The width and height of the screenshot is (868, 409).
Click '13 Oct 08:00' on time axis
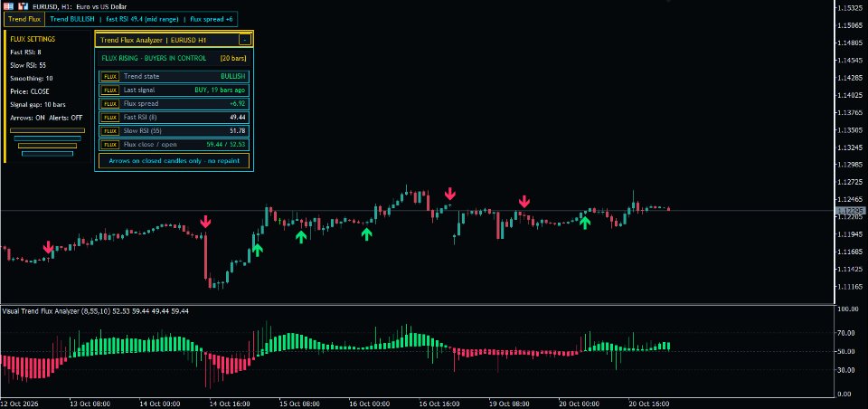pyautogui.click(x=90, y=404)
